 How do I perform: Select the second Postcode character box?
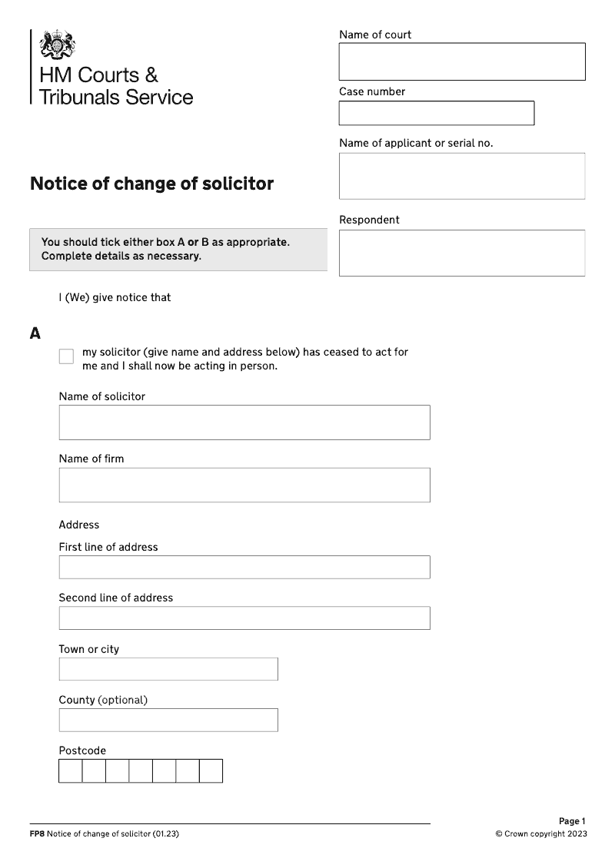point(94,770)
